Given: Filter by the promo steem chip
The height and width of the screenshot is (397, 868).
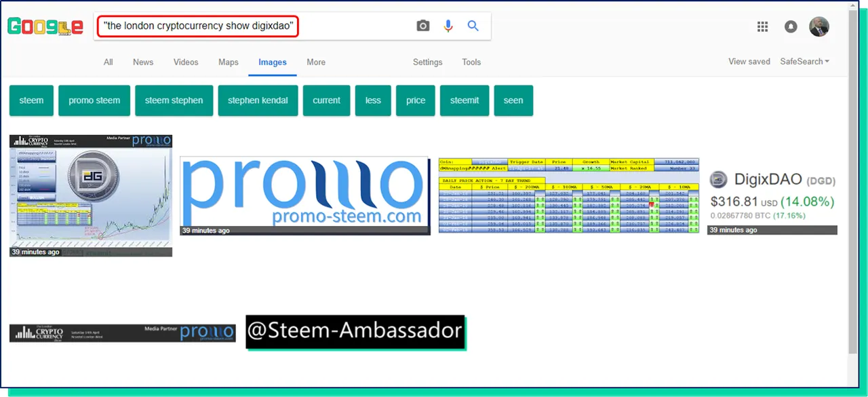Looking at the screenshot, I should (94, 100).
